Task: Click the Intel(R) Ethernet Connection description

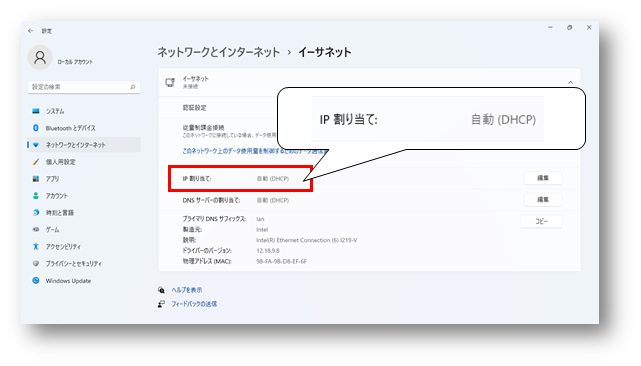Action: tap(307, 240)
